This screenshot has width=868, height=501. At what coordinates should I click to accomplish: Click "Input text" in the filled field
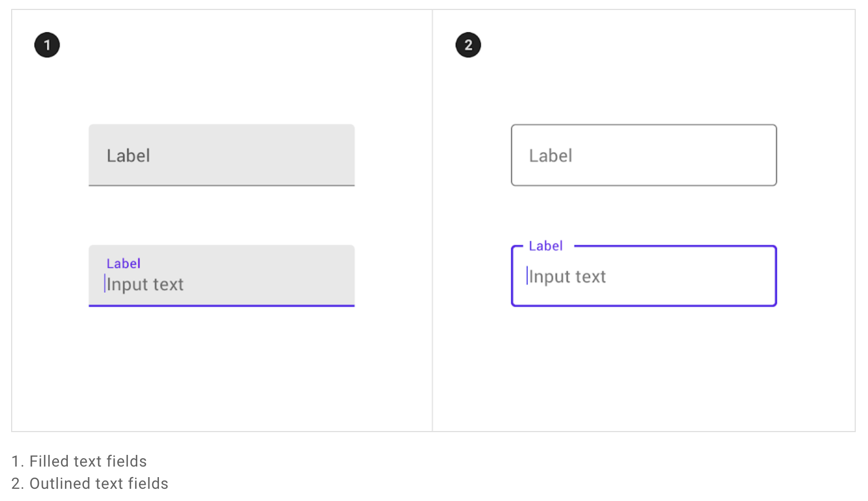coord(146,284)
